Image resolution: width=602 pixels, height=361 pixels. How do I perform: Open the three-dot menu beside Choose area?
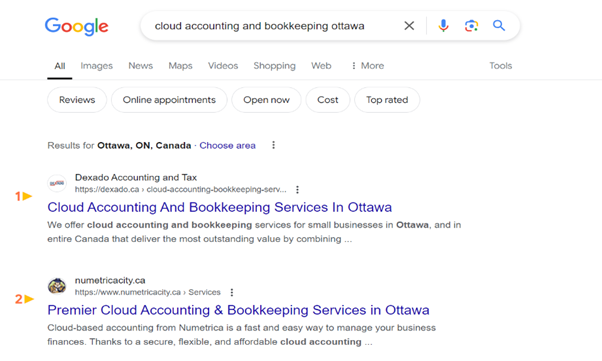[x=273, y=145]
